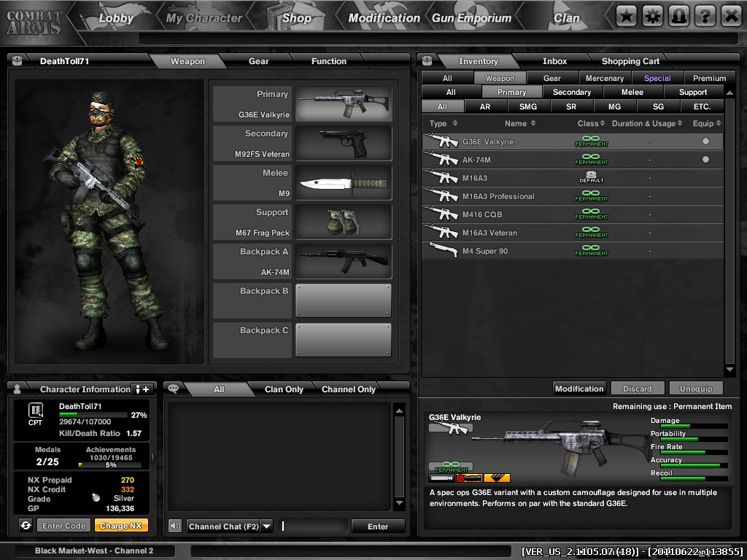Click the Modification button next to Discard
This screenshot has height=560, width=747.
click(579, 389)
